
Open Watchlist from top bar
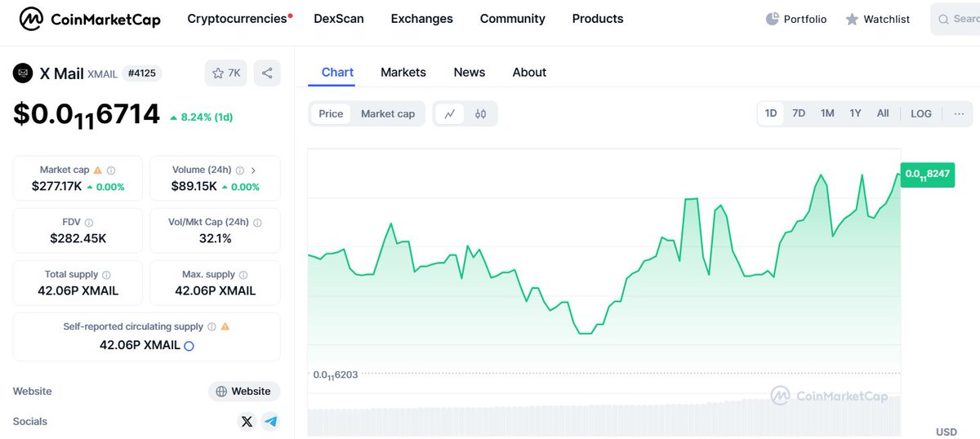click(x=877, y=19)
